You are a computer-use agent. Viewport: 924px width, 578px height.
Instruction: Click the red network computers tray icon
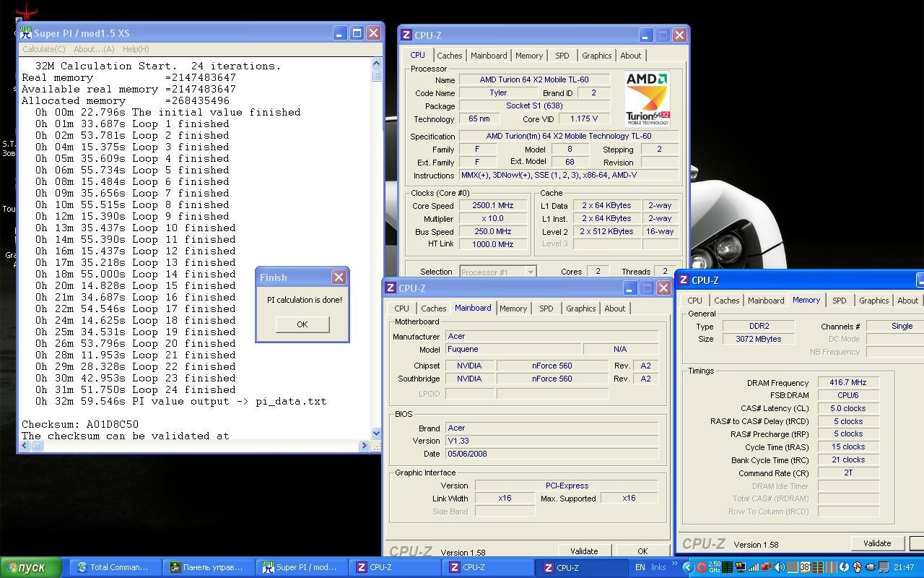[767, 567]
